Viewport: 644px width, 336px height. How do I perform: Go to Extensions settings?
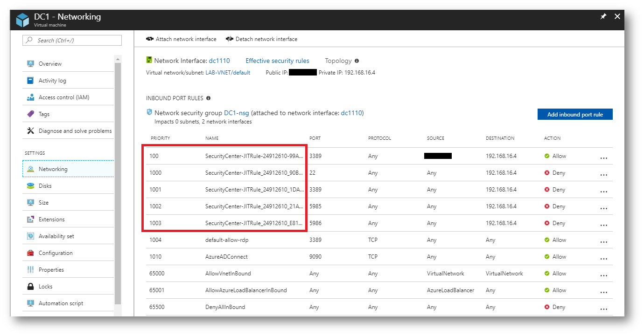[x=68, y=219]
